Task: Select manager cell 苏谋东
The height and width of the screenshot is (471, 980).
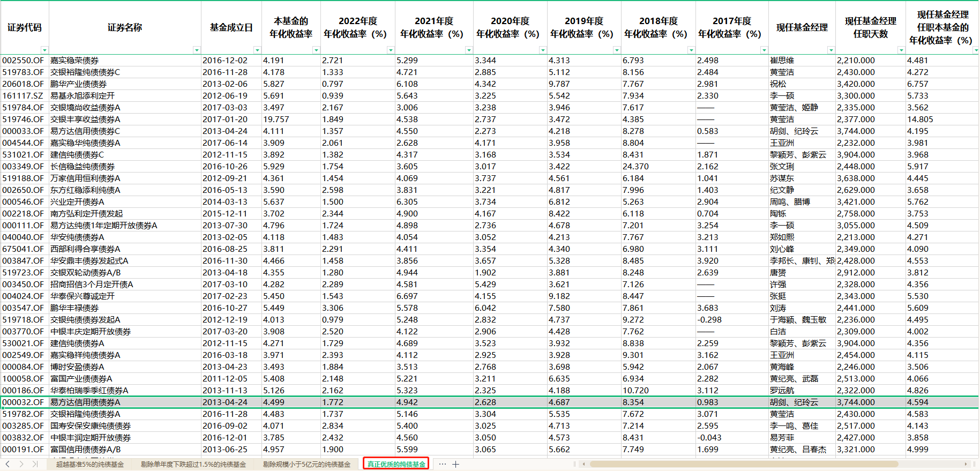Action: pos(802,178)
